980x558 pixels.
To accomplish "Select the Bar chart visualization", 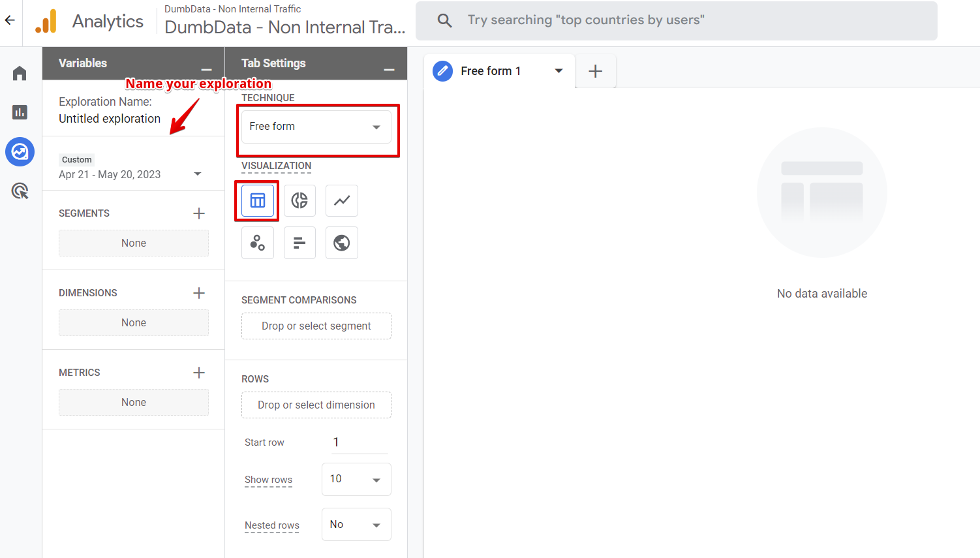I will 299,243.
